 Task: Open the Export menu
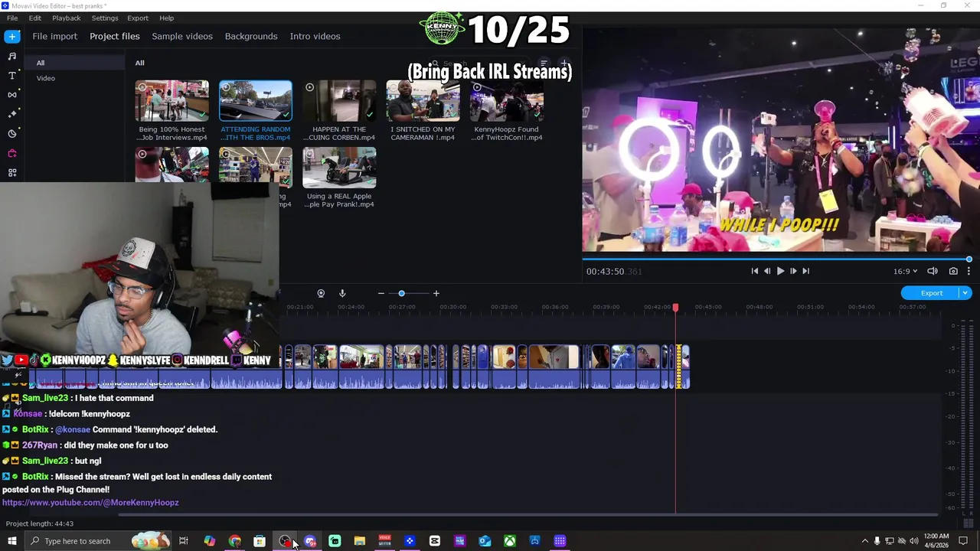click(x=138, y=18)
